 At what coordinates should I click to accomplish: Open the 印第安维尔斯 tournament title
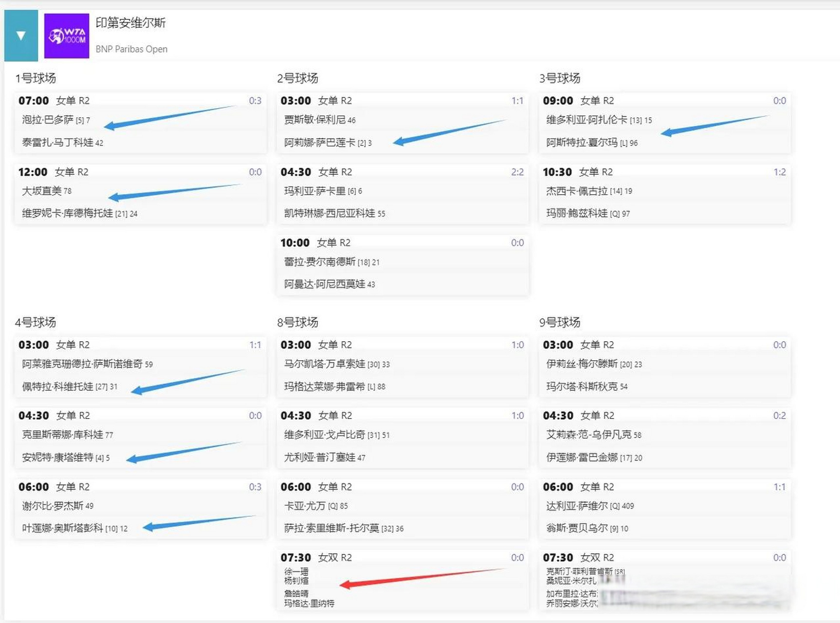tap(130, 23)
